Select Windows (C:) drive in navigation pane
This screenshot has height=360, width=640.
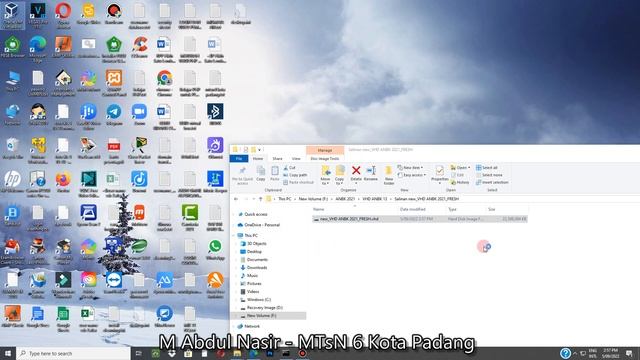(x=259, y=300)
